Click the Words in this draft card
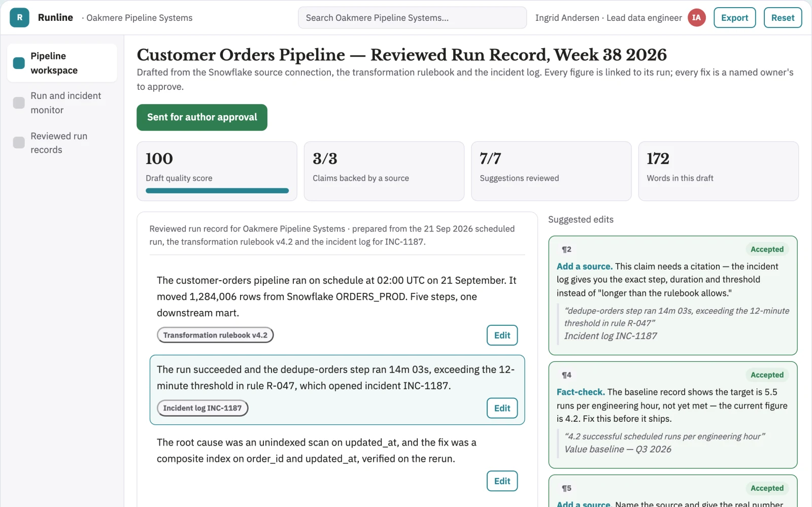This screenshot has width=812, height=507. (x=718, y=171)
